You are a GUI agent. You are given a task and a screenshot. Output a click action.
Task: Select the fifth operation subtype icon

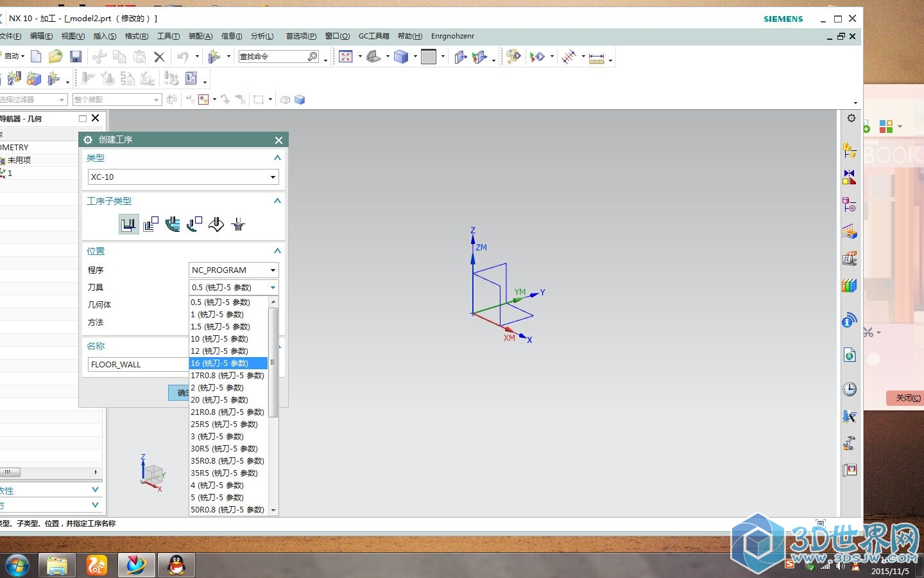tap(216, 224)
